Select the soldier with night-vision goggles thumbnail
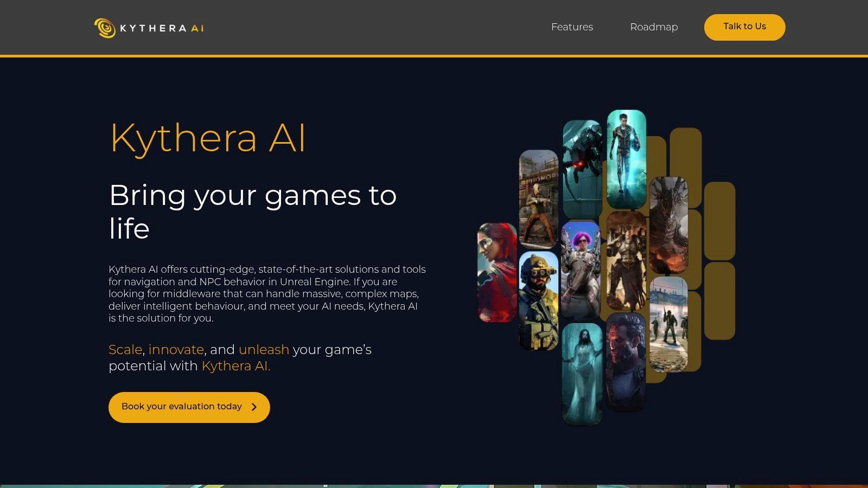 coord(539,301)
